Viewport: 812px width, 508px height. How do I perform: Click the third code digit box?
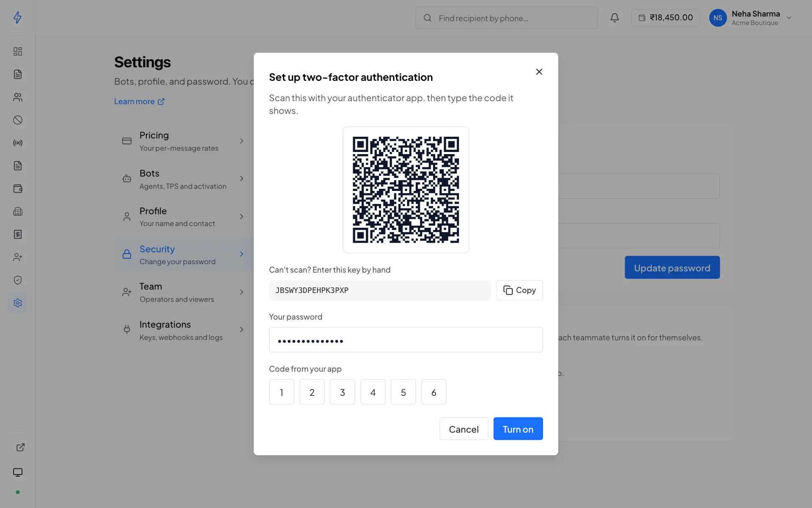[343, 392]
